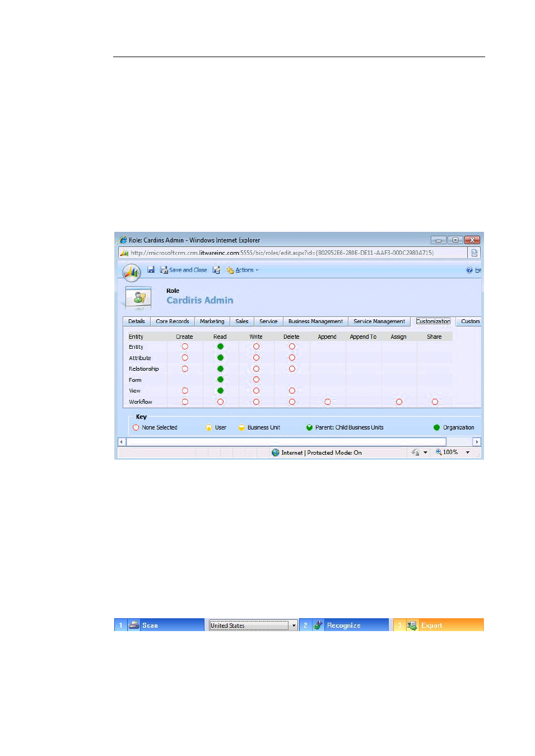535x756 pixels.
Task: Click the Save and Close button label
Action: (x=188, y=270)
